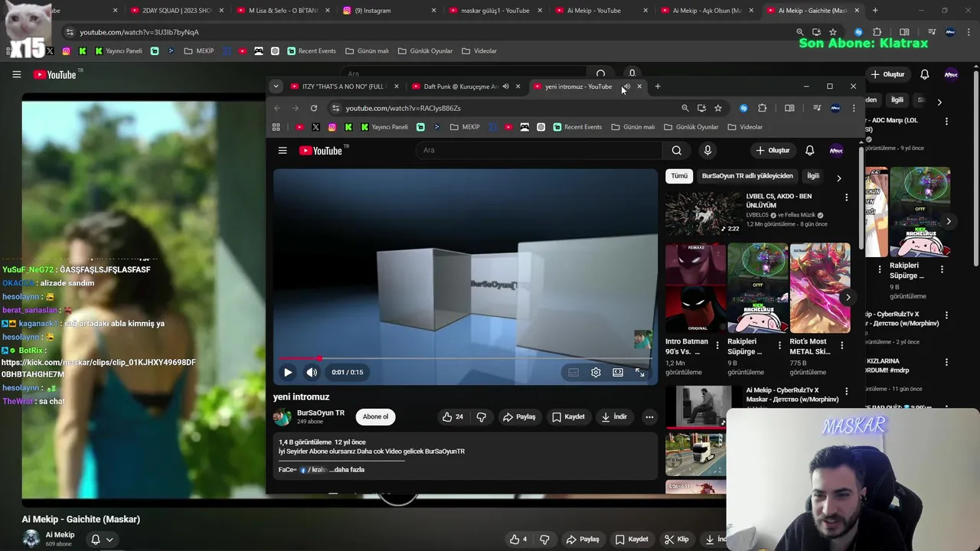Seek on the red video progress bar
Viewport: 980px width, 551px height.
pos(465,358)
